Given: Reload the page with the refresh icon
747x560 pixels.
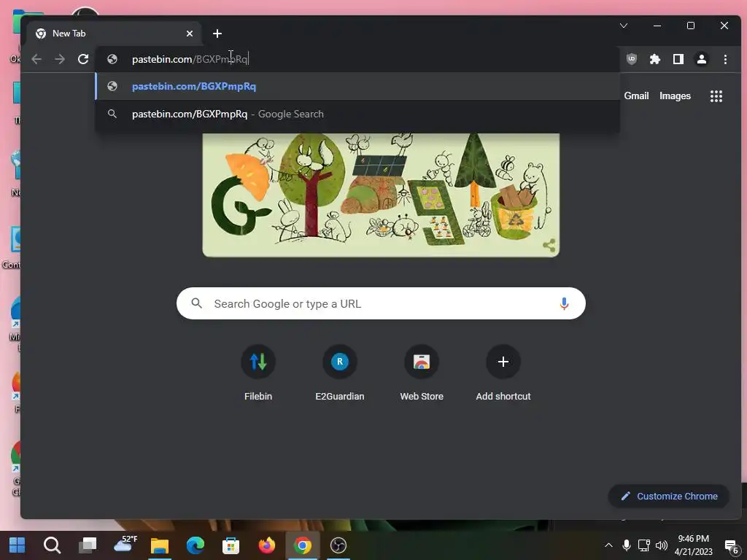Looking at the screenshot, I should (x=83, y=59).
